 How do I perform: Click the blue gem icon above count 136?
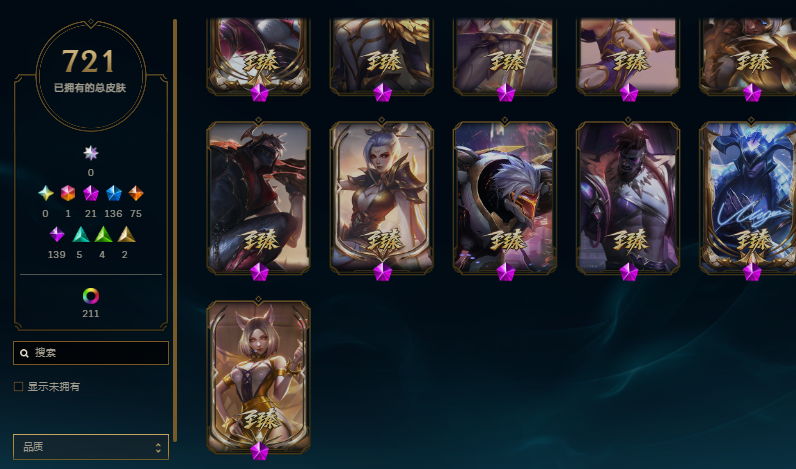114,193
